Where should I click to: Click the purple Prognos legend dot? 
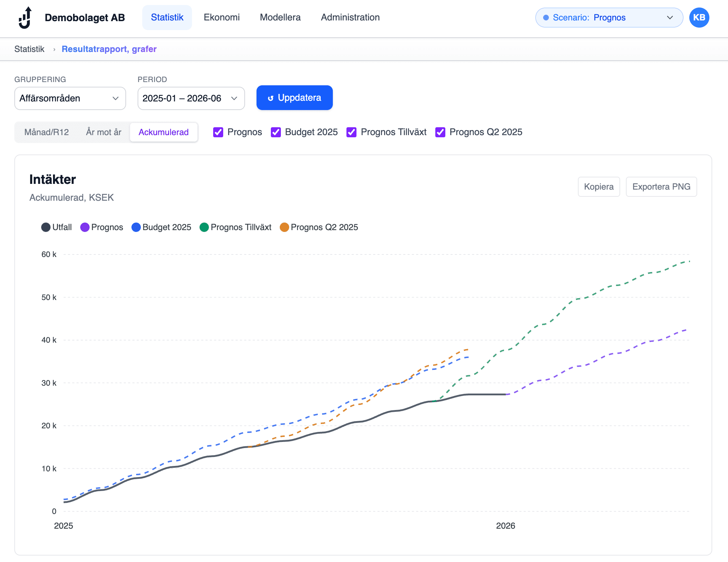click(x=85, y=227)
